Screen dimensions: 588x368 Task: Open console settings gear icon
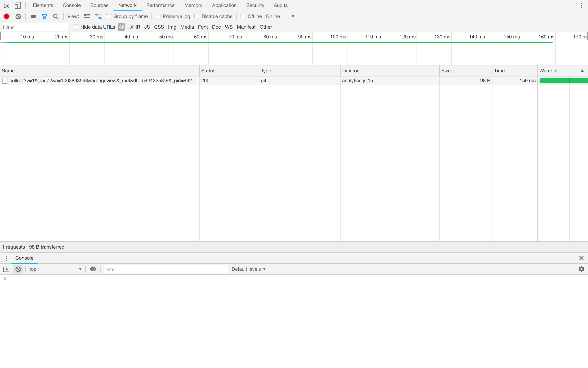(x=581, y=269)
